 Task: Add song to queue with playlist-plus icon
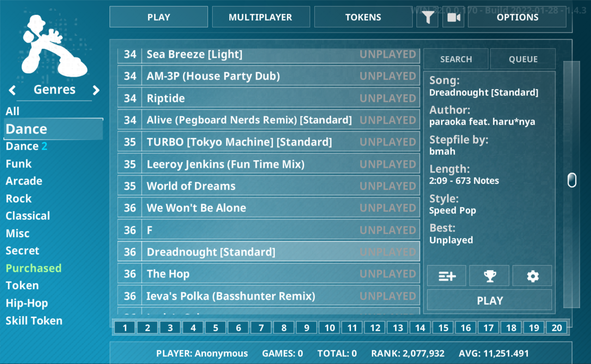[x=447, y=276]
